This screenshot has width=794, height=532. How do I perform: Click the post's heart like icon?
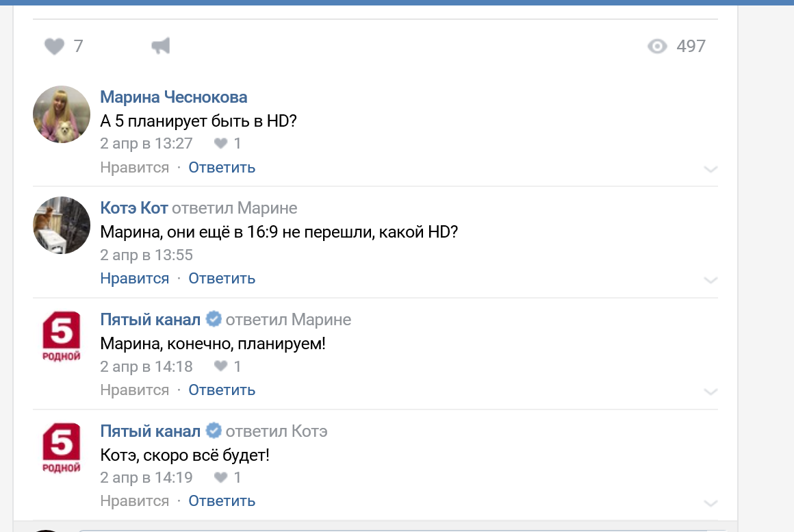[x=54, y=47]
